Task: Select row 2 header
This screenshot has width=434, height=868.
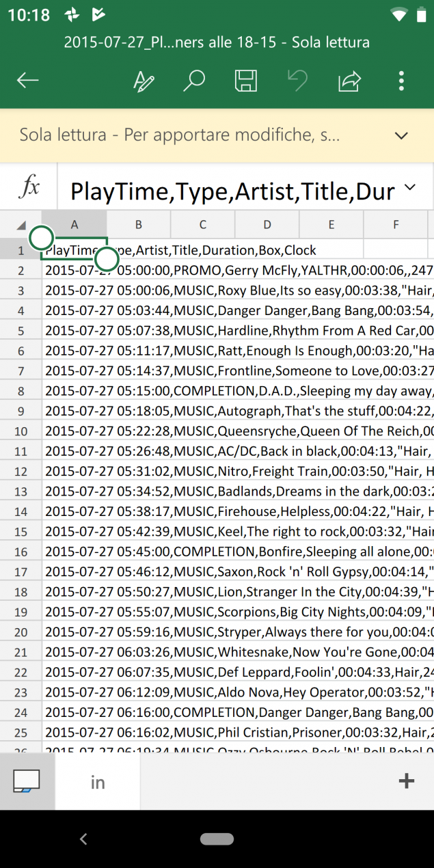Action: pos(21,270)
